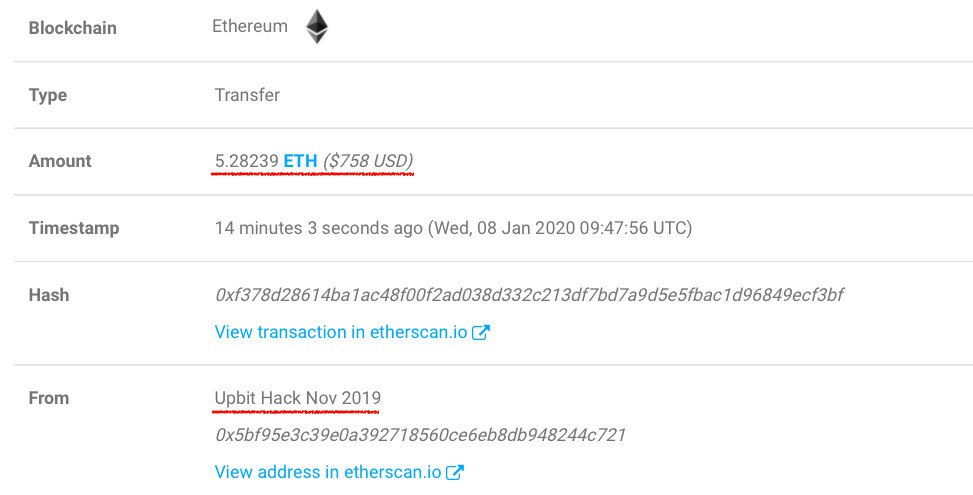Open View transaction in etherscan.io link
This screenshot has height=495, width=973.
click(x=341, y=332)
